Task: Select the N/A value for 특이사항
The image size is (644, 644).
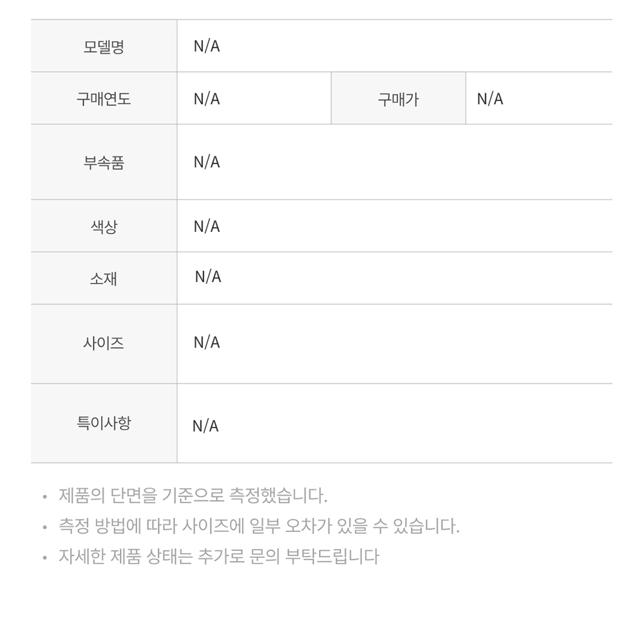Action: (205, 426)
